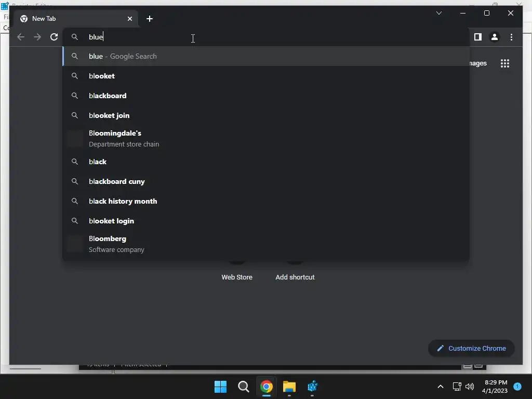Minimize the Chrome window
The height and width of the screenshot is (399, 532).
tap(463, 13)
